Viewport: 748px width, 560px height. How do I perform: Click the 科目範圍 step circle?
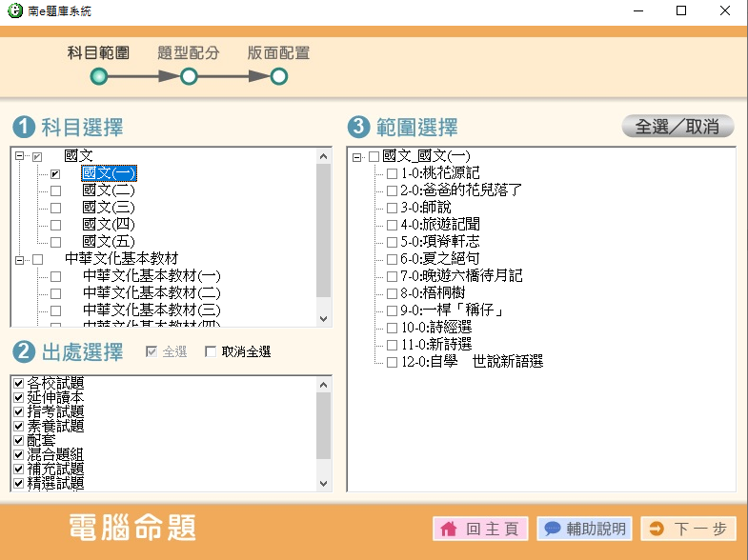click(x=98, y=76)
